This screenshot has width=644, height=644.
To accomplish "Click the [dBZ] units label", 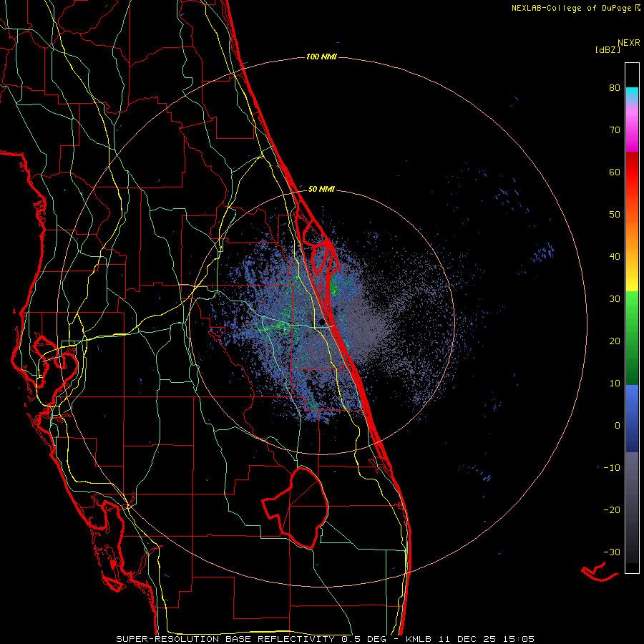I will (608, 49).
